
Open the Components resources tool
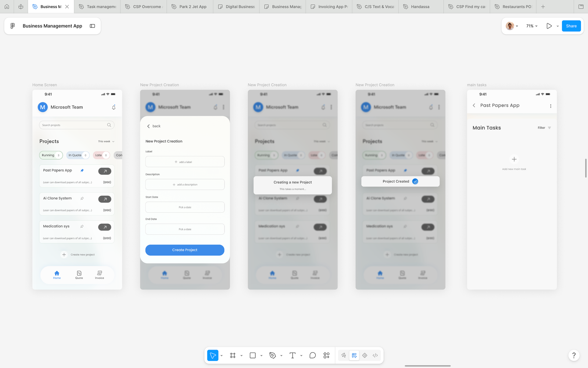point(326,355)
